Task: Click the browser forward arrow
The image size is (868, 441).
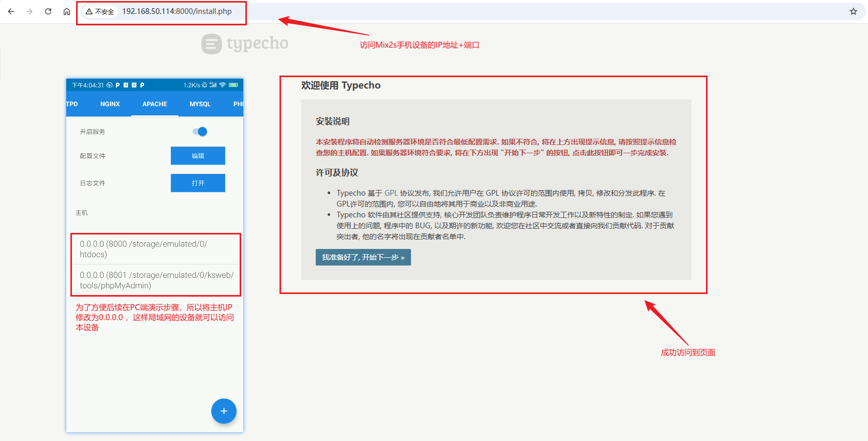Action: (30, 11)
